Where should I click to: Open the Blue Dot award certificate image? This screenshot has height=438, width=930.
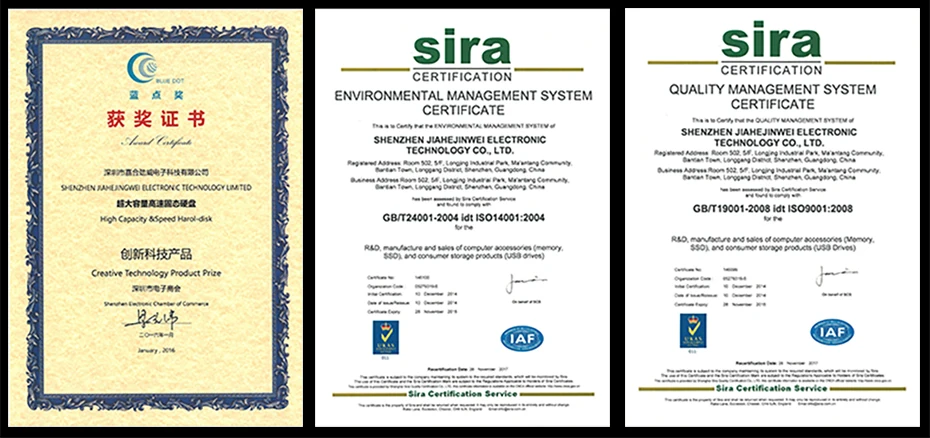tap(155, 217)
